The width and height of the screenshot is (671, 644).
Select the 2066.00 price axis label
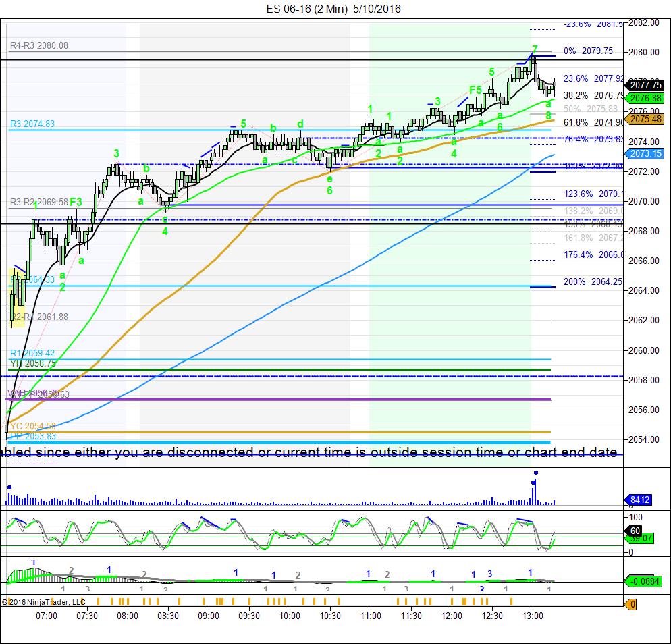pyautogui.click(x=644, y=261)
